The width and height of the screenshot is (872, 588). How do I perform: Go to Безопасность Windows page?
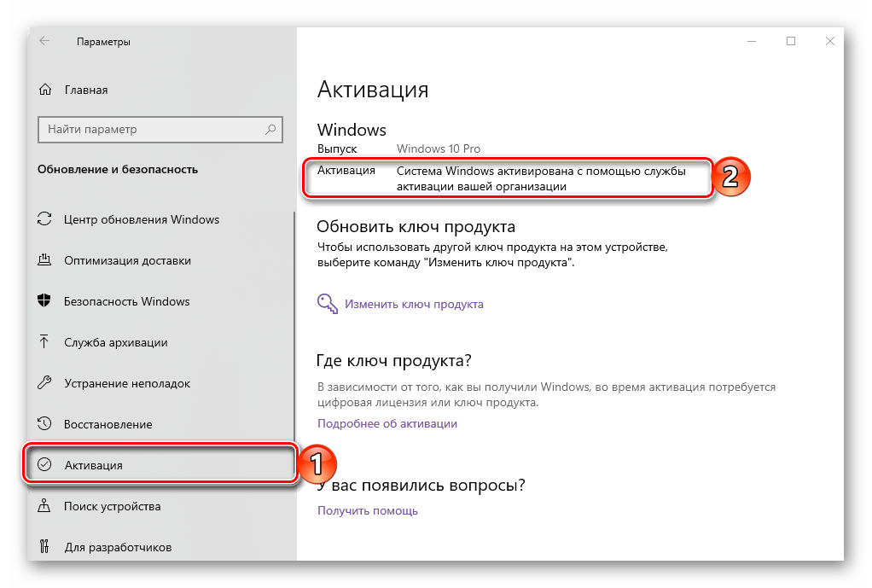tap(127, 301)
